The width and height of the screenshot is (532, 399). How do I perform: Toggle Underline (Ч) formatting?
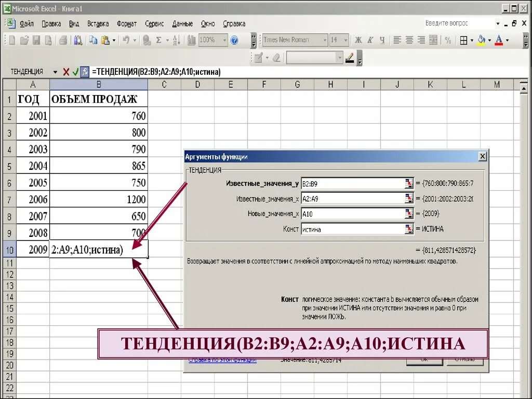(x=382, y=41)
